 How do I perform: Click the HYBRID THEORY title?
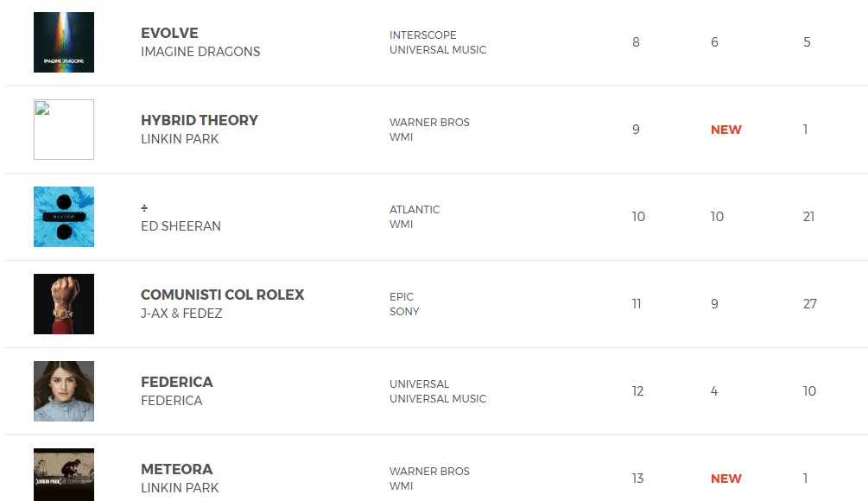tap(200, 120)
